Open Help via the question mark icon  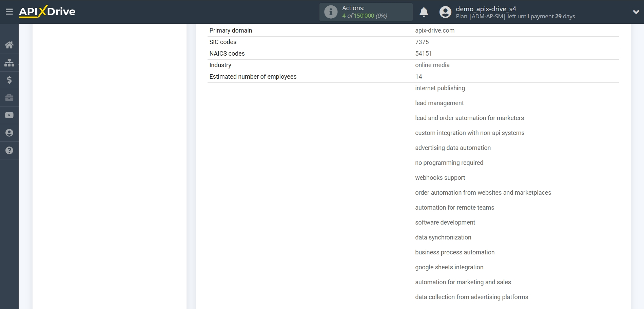click(9, 150)
